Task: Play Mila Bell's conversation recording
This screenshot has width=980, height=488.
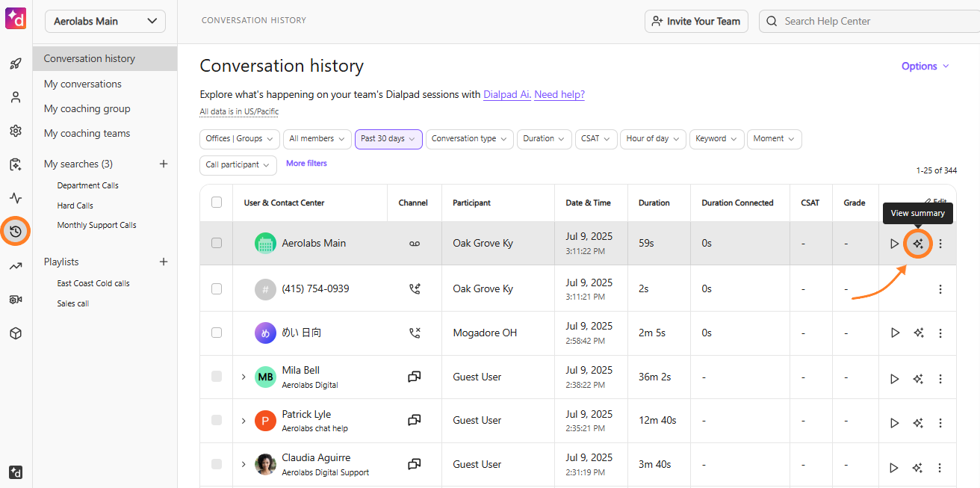Action: 895,379
